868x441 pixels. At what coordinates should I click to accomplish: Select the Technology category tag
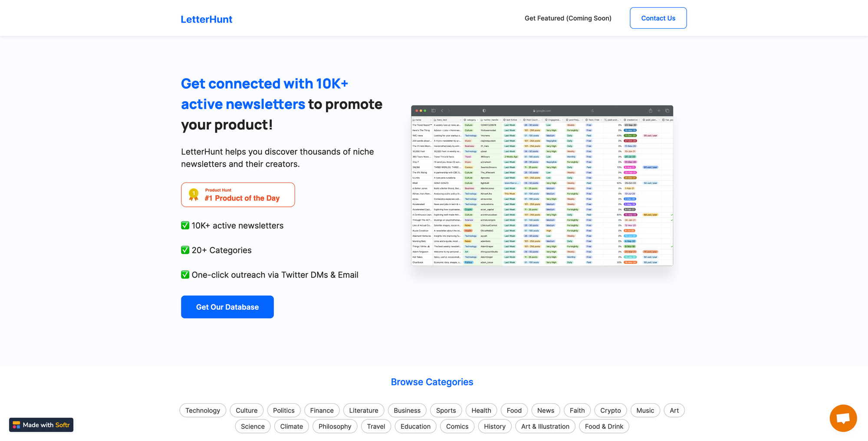coord(203,411)
